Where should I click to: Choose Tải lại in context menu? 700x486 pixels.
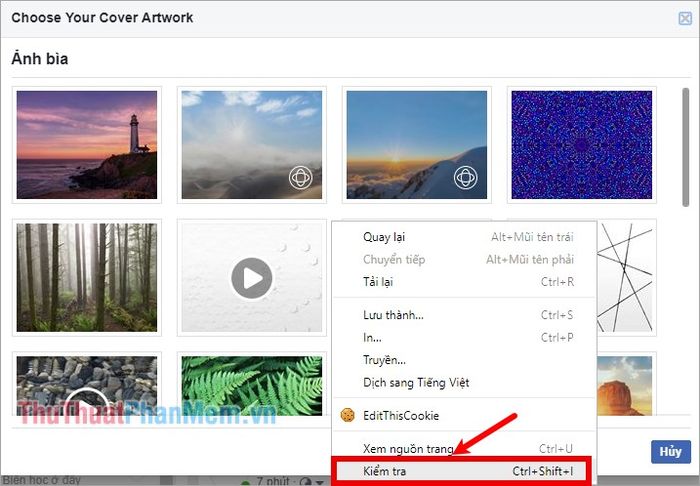(464, 282)
